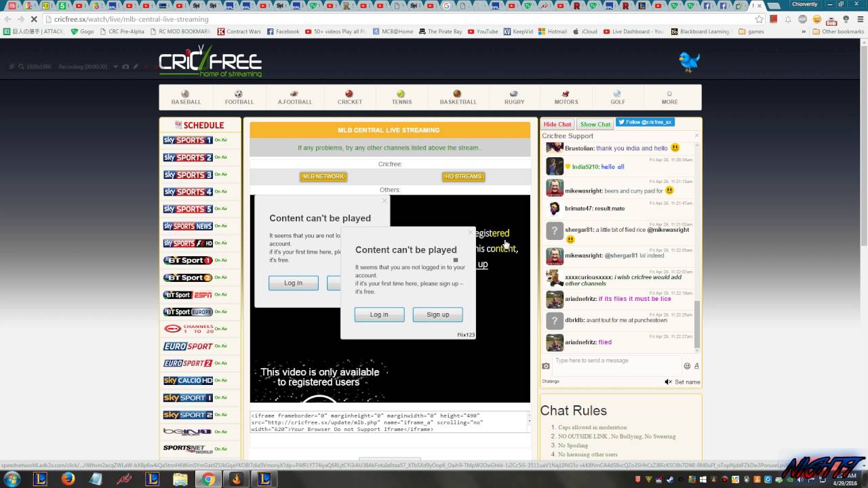This screenshot has width=868, height=488.
Task: Open the Tennis sport category
Action: click(x=401, y=98)
